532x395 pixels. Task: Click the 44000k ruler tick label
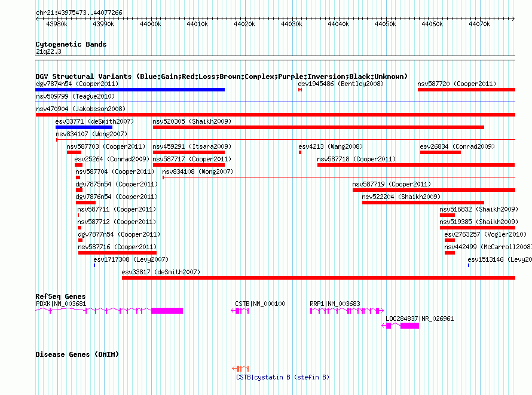click(151, 24)
